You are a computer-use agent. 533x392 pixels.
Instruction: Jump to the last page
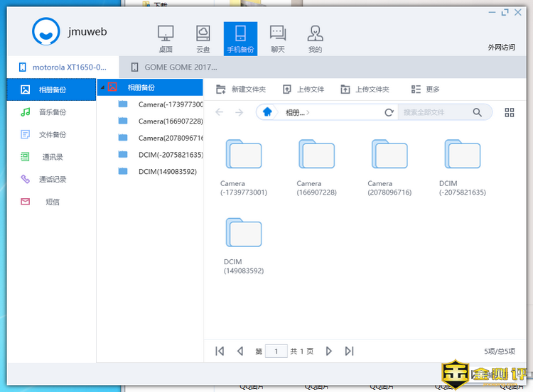[x=349, y=351]
